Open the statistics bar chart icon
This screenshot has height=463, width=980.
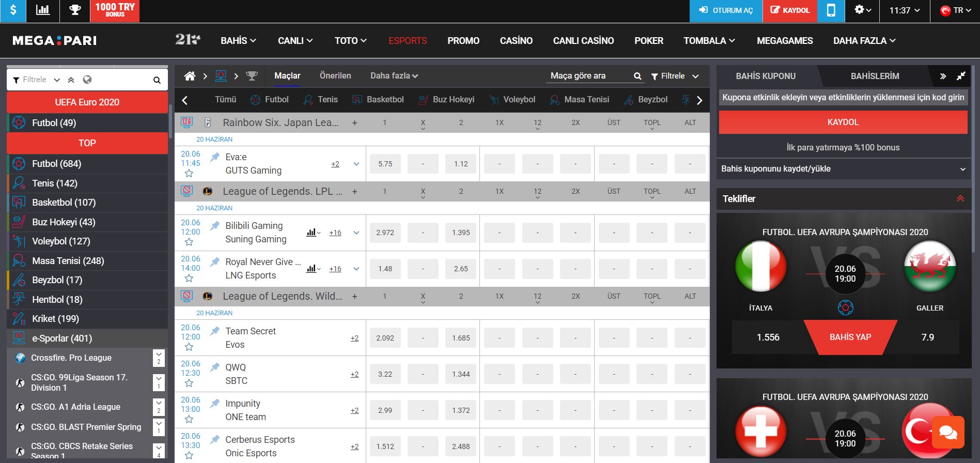point(43,10)
